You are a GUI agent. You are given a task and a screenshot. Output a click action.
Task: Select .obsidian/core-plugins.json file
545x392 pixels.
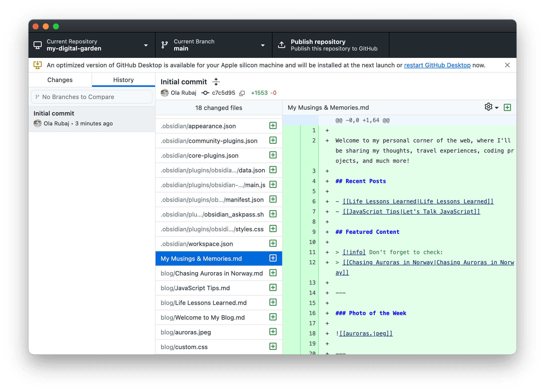point(219,156)
